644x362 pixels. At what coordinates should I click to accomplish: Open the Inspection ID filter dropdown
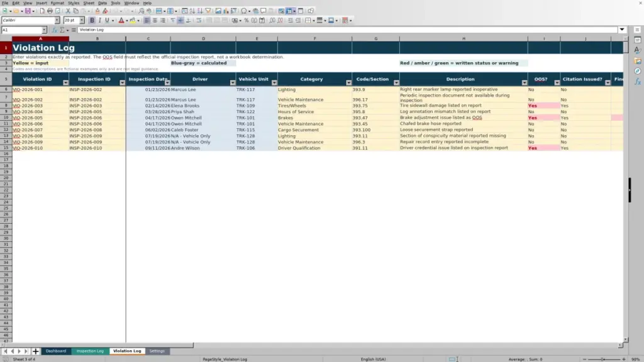pyautogui.click(x=122, y=83)
